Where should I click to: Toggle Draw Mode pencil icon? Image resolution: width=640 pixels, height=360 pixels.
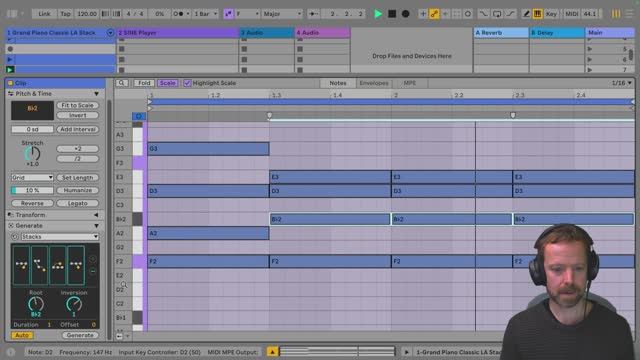pos(527,14)
